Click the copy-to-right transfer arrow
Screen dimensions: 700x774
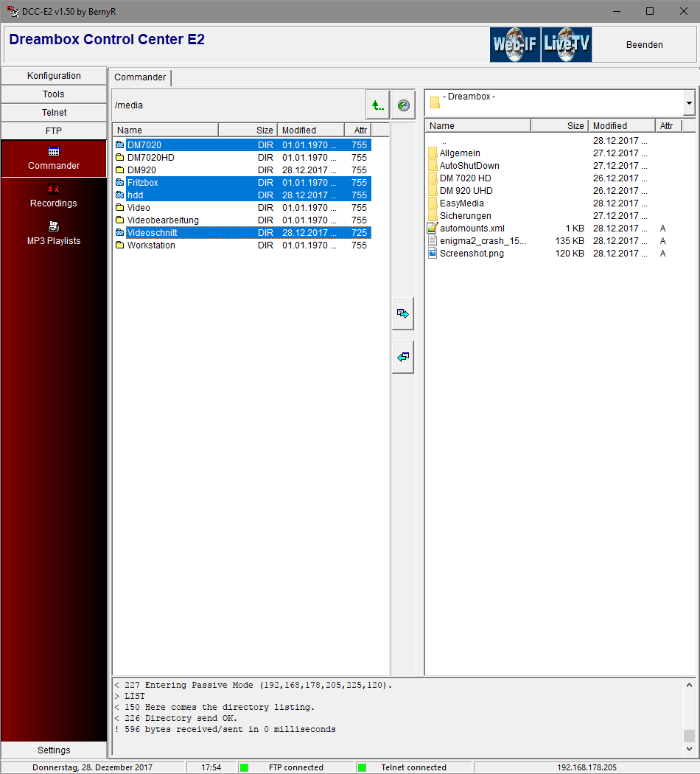(x=403, y=313)
